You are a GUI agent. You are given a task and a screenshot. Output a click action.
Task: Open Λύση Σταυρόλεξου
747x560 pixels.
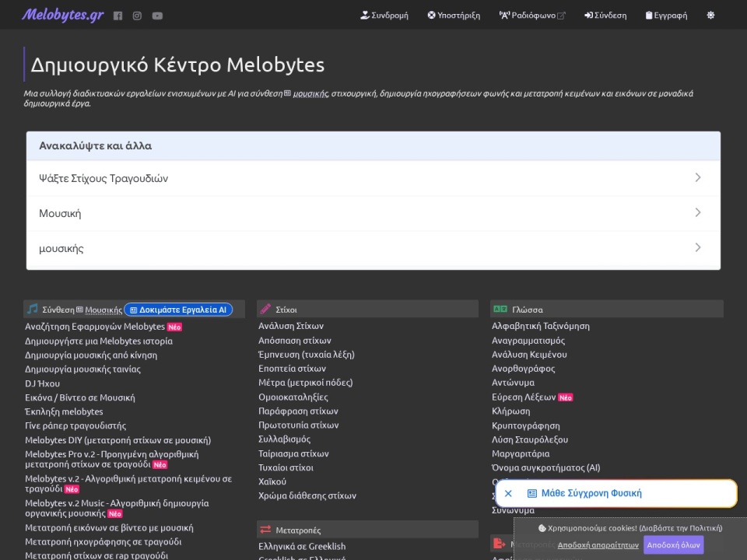click(x=530, y=439)
